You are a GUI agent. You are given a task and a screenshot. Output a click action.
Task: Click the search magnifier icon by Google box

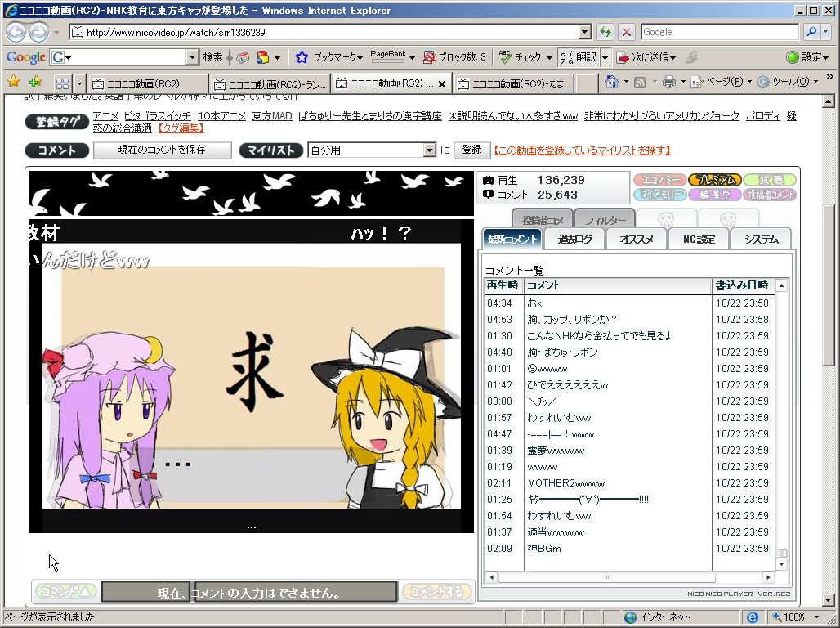coord(811,32)
